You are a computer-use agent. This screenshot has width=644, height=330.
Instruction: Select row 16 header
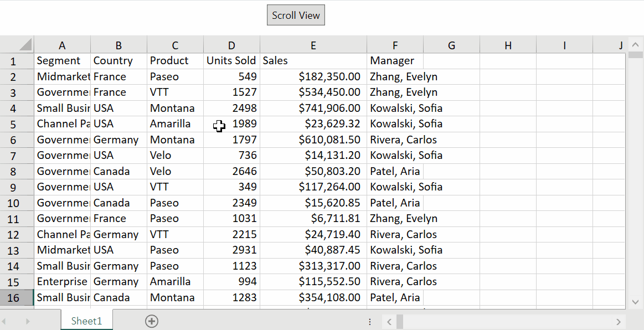click(17, 297)
